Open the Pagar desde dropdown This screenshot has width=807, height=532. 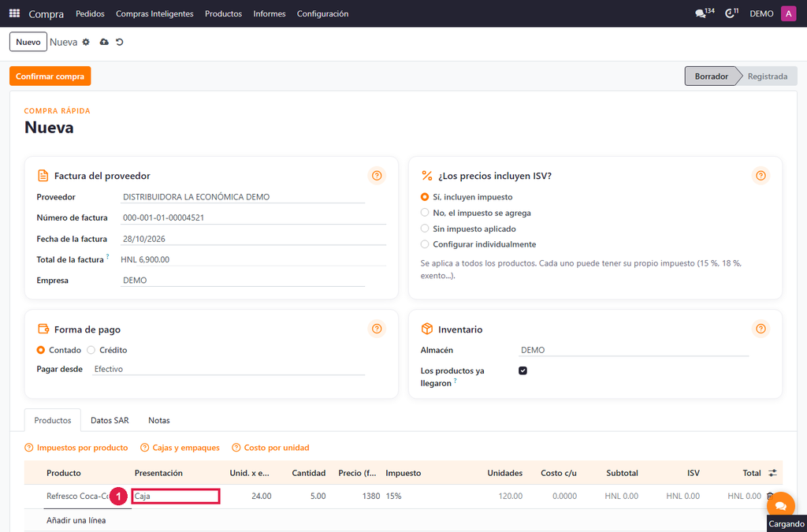click(x=229, y=369)
